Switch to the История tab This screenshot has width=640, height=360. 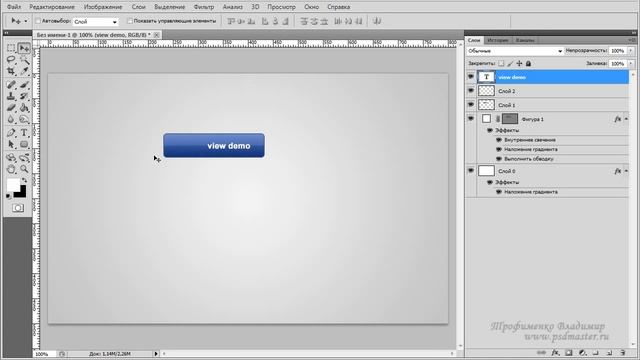pos(498,40)
